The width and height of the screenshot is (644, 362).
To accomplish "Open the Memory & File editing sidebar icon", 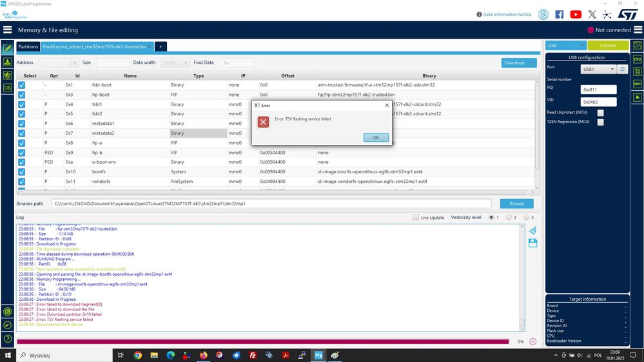I will (x=7, y=48).
